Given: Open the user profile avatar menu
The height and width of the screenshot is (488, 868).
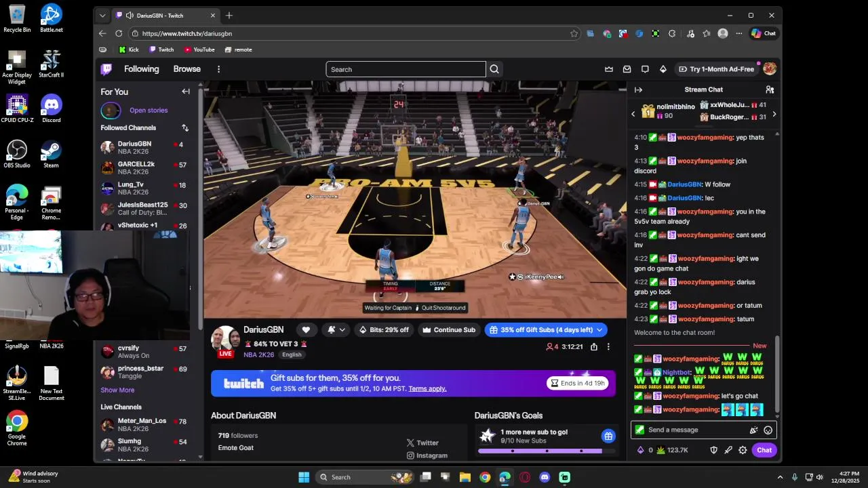Looking at the screenshot, I should coord(770,69).
